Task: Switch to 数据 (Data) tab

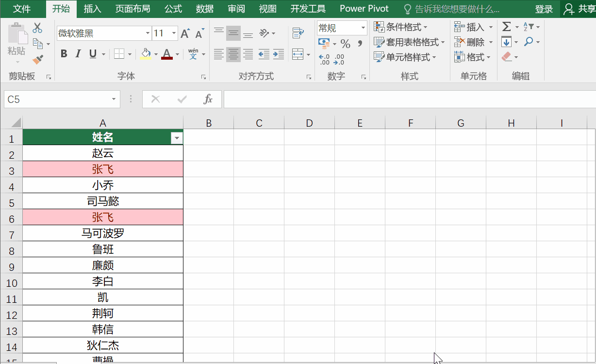Action: (205, 9)
